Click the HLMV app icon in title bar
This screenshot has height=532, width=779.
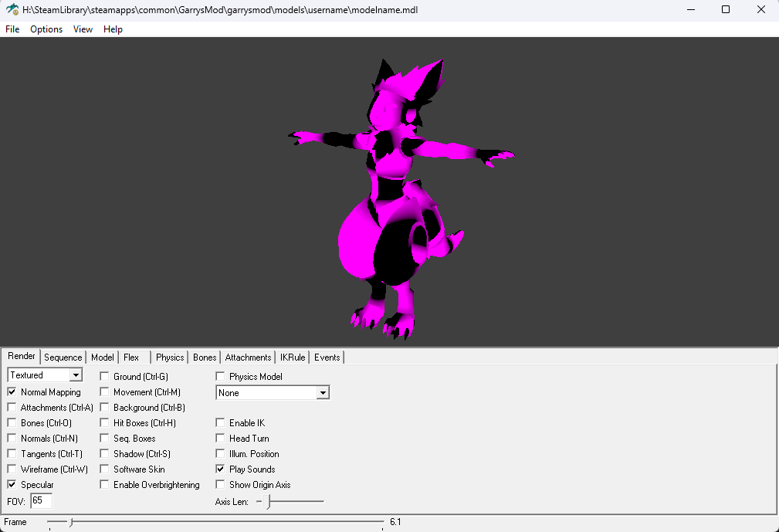(12, 9)
